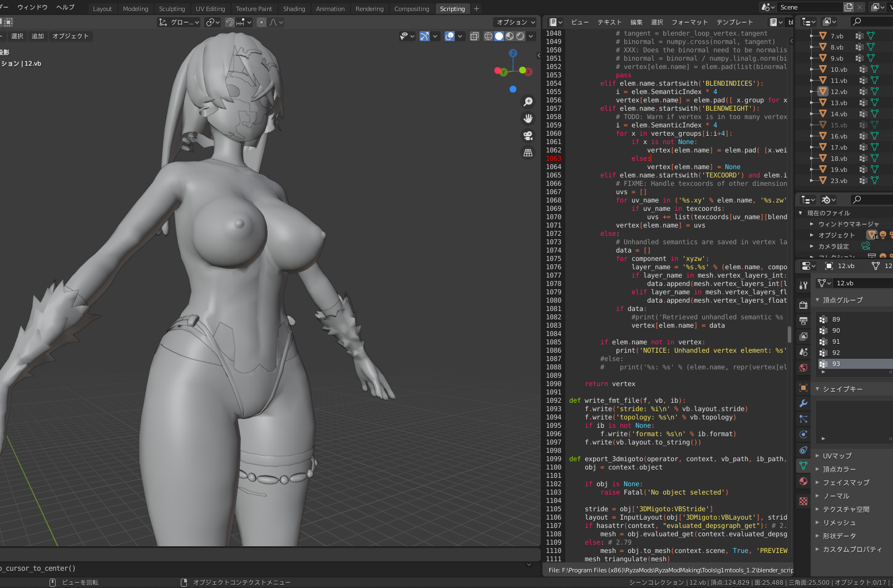Open Particles properties tab icon

[x=803, y=419]
